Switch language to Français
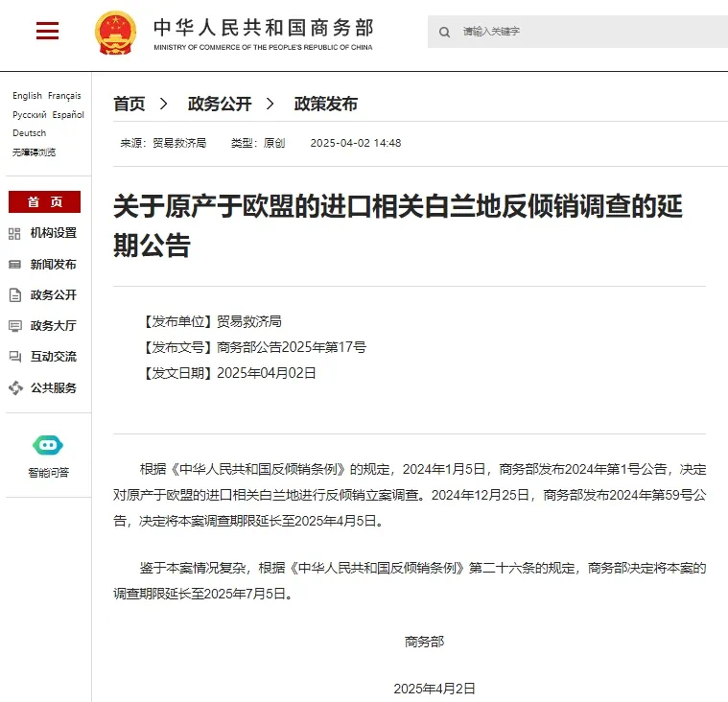728x702 pixels. (x=64, y=96)
